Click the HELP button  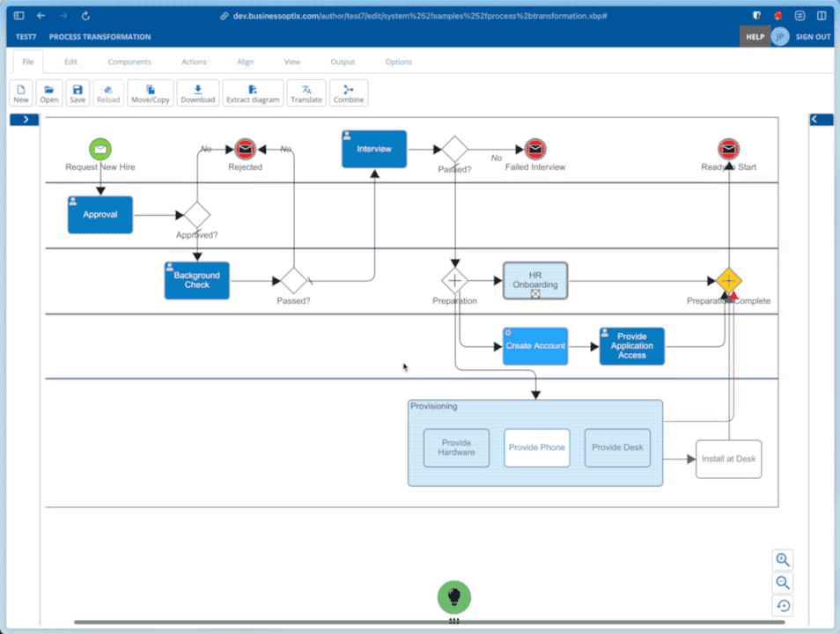point(755,37)
